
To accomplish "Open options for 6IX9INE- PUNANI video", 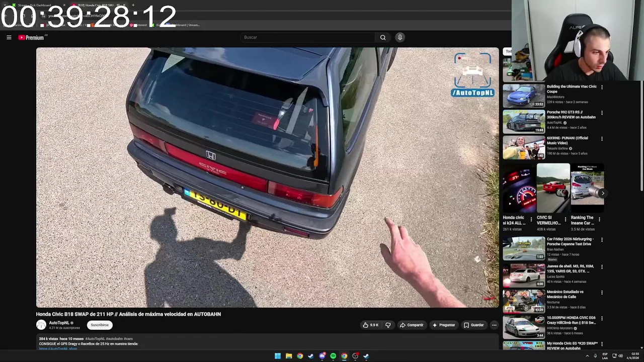I will click(602, 138).
